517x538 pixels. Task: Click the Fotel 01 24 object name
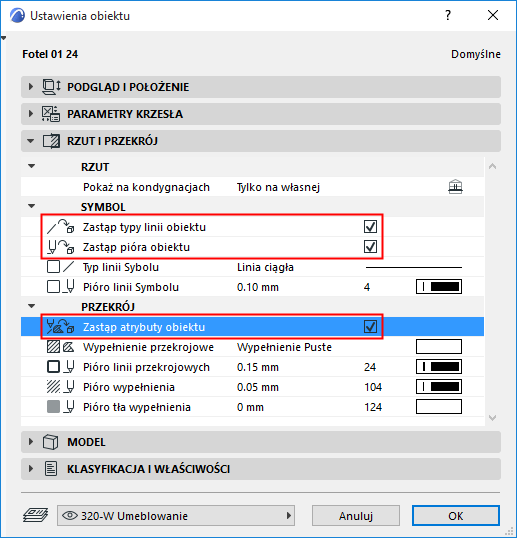(x=50, y=54)
